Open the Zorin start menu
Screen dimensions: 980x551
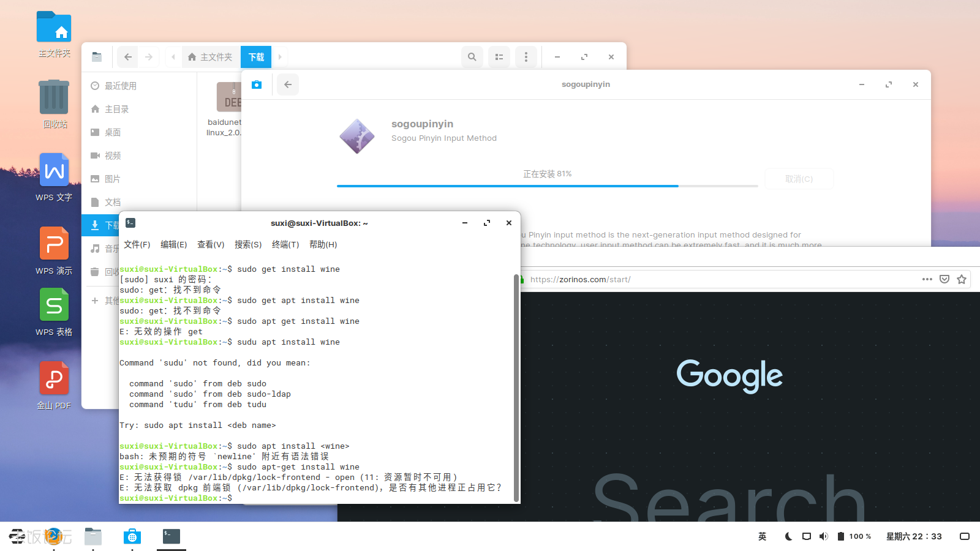point(17,536)
